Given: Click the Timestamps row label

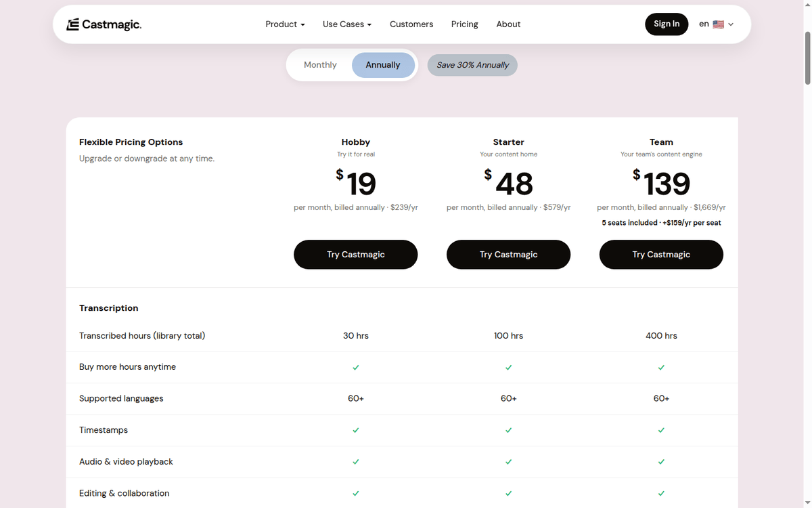Looking at the screenshot, I should pos(104,430).
